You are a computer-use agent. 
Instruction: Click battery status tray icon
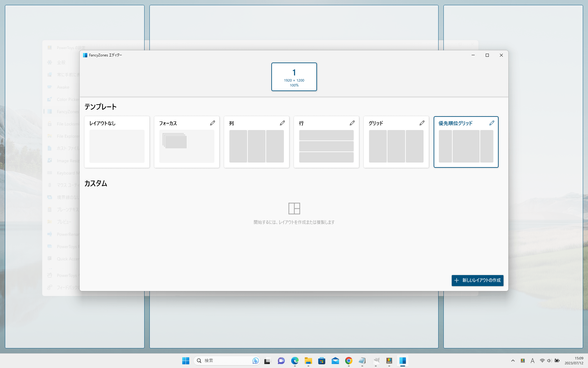click(557, 361)
